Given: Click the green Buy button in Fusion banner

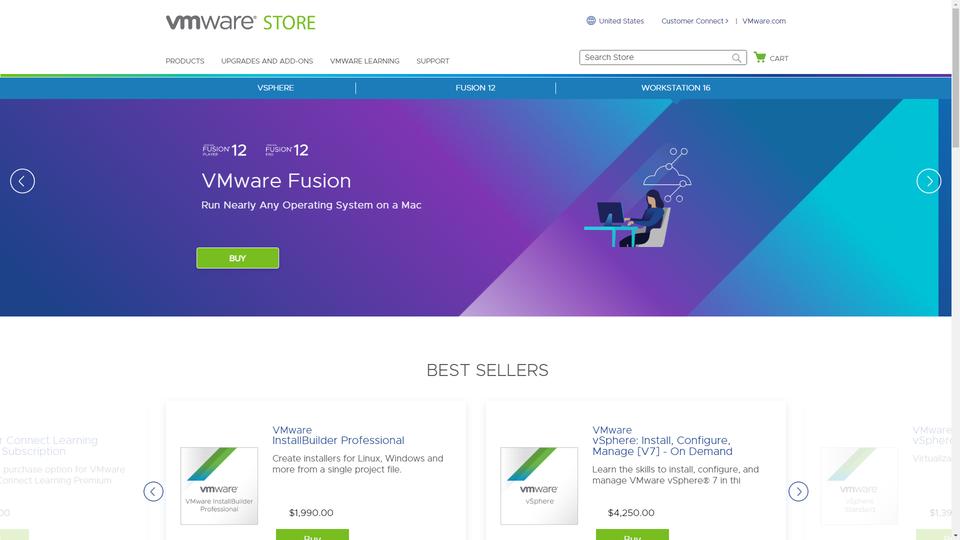Looking at the screenshot, I should click(x=238, y=258).
